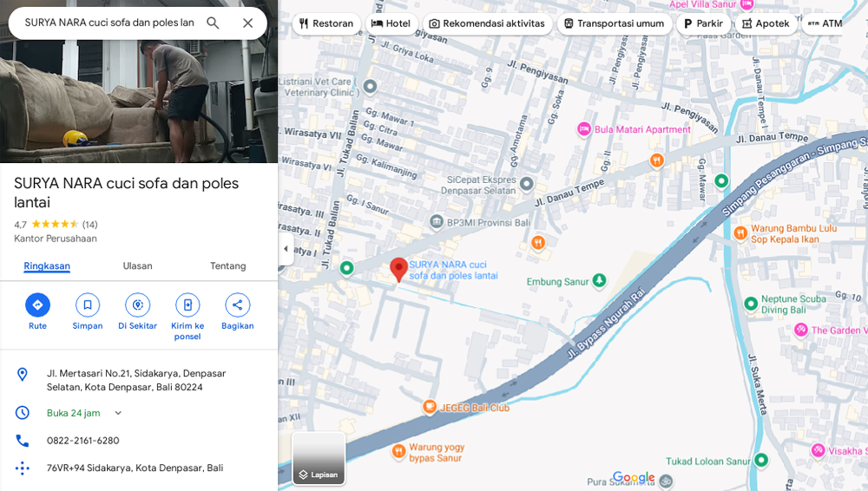Collapse the side panel arrow
Image resolution: width=868 pixels, height=491 pixels.
286,249
